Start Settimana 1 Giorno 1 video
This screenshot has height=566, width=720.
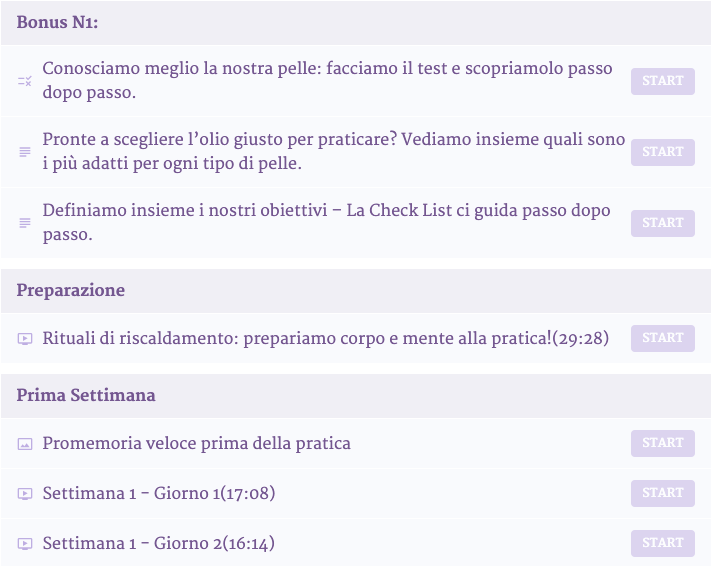pyautogui.click(x=662, y=493)
